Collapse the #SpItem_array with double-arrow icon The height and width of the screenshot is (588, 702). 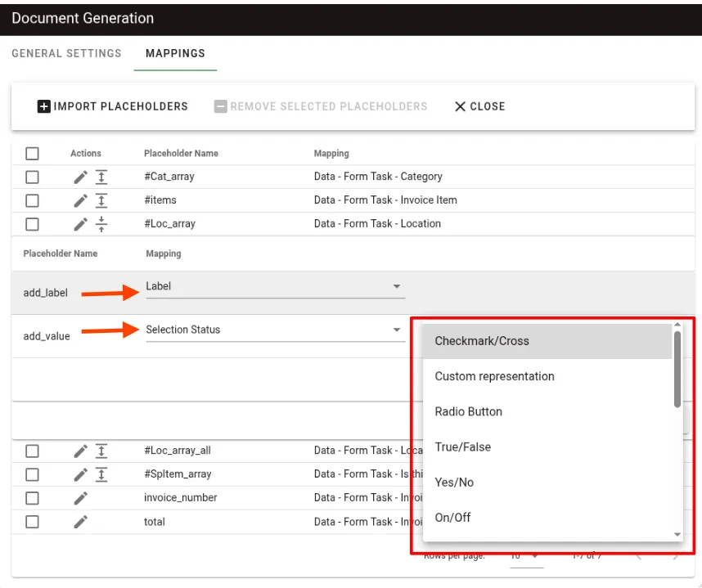pos(101,474)
